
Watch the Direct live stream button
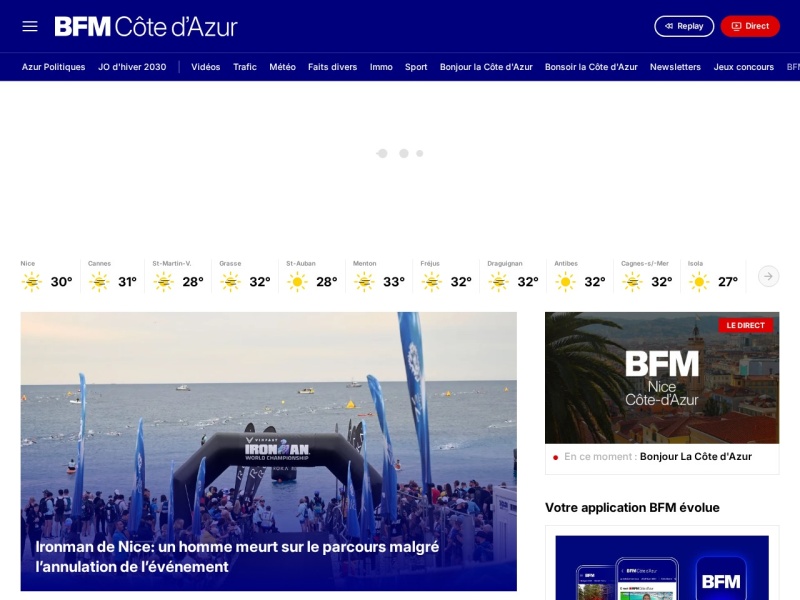(750, 26)
